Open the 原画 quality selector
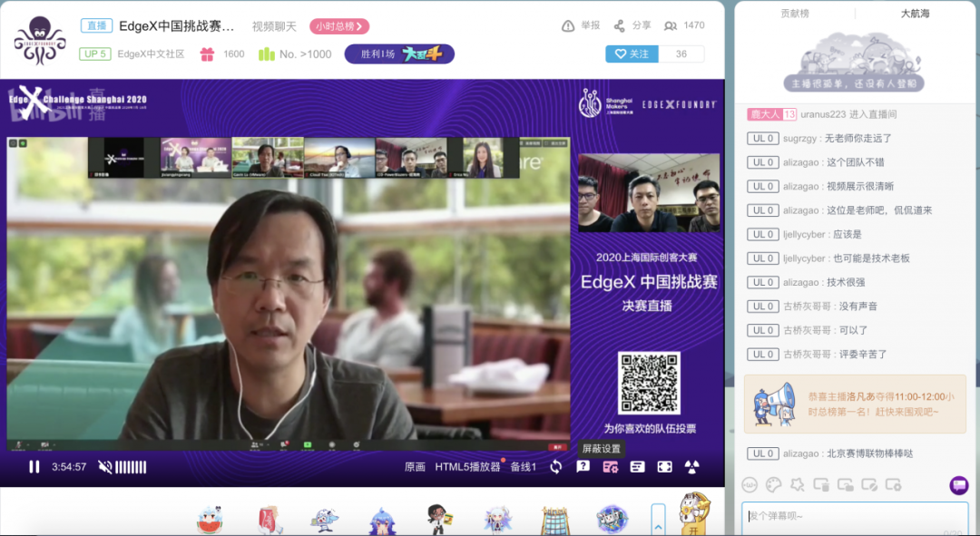 tap(415, 467)
